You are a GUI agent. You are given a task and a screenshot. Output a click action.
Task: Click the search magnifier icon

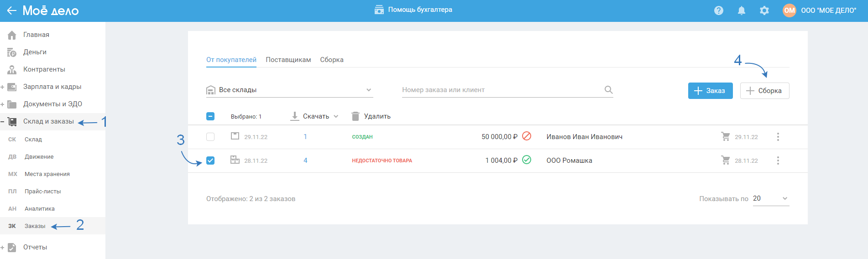pyautogui.click(x=608, y=90)
